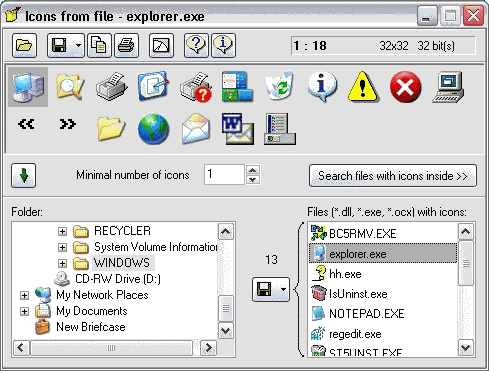Select My Documents in folder tree
The height and width of the screenshot is (371, 489).
tap(92, 311)
